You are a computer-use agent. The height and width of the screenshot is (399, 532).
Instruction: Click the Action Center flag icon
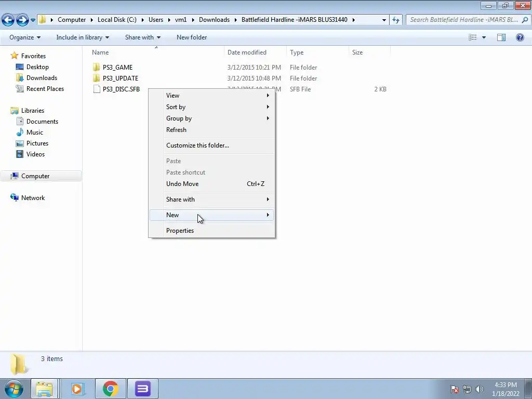(455, 389)
